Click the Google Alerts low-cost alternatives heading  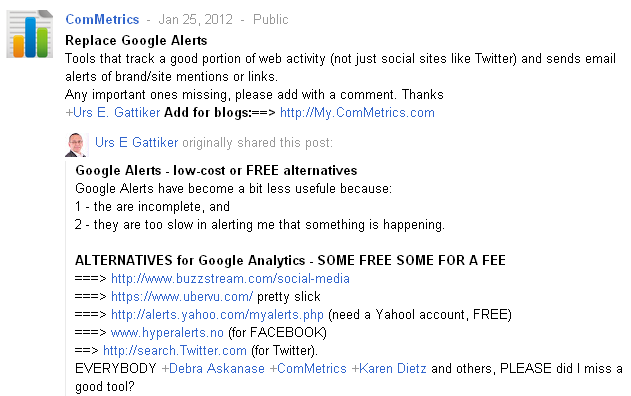point(216,170)
